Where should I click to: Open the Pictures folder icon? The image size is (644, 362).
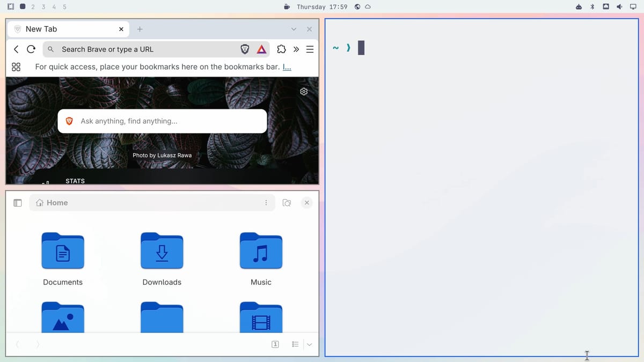[x=63, y=317]
